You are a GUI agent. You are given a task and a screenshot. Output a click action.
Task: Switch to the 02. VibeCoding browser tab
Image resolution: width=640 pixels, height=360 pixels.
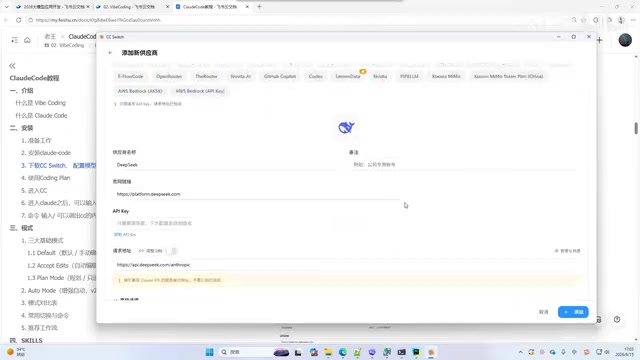click(129, 7)
